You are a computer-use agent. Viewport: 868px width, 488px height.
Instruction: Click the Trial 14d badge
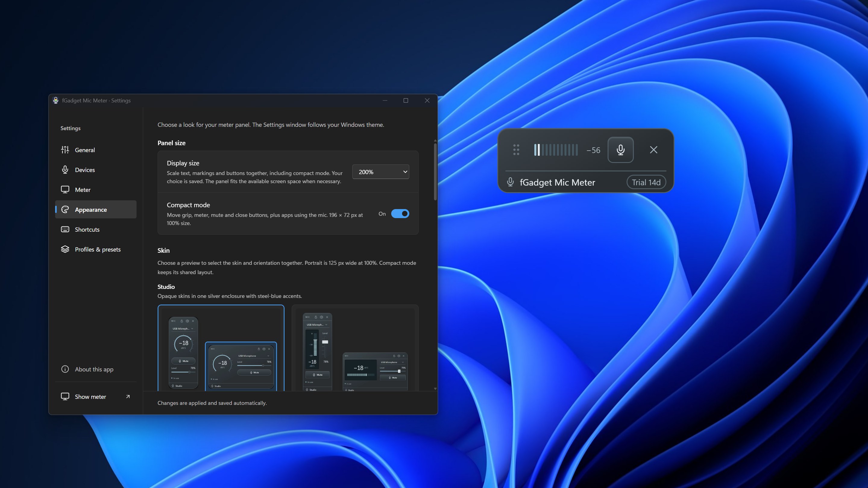tap(646, 183)
